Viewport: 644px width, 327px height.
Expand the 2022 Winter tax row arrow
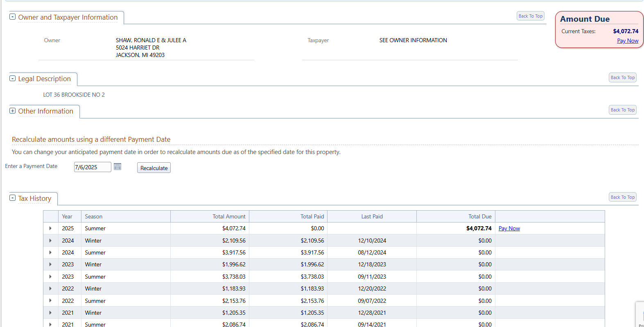click(x=50, y=289)
